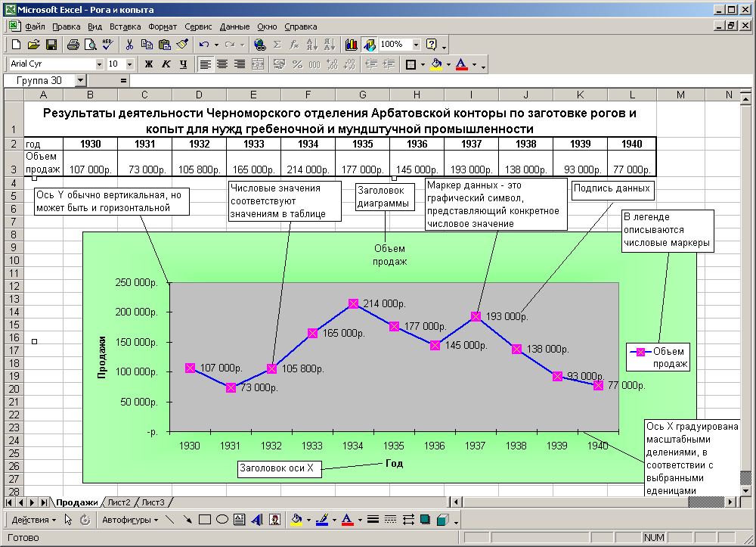Select row header 5
756x547 pixels.
tap(14, 196)
